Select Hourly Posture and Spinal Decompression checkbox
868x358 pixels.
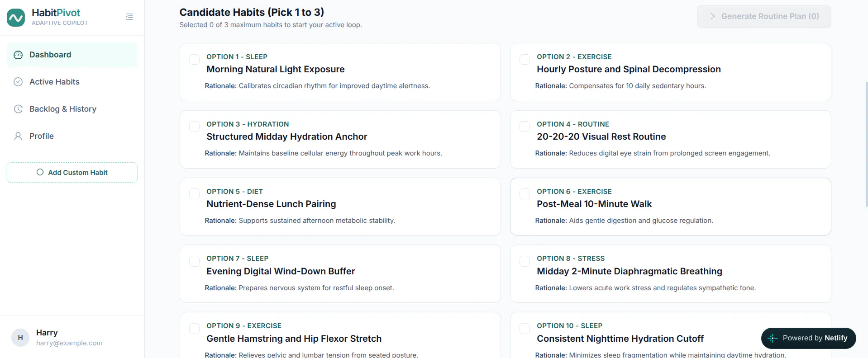pos(525,59)
